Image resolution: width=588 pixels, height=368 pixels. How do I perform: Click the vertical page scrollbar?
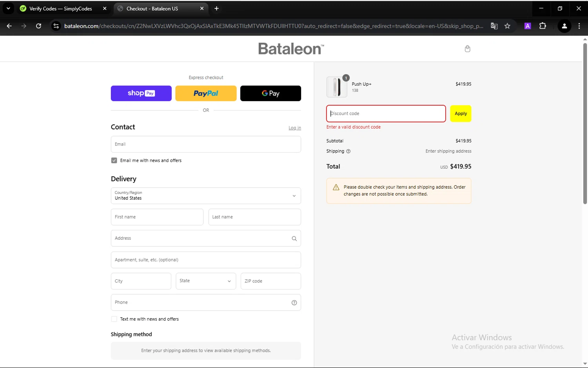pyautogui.click(x=585, y=124)
